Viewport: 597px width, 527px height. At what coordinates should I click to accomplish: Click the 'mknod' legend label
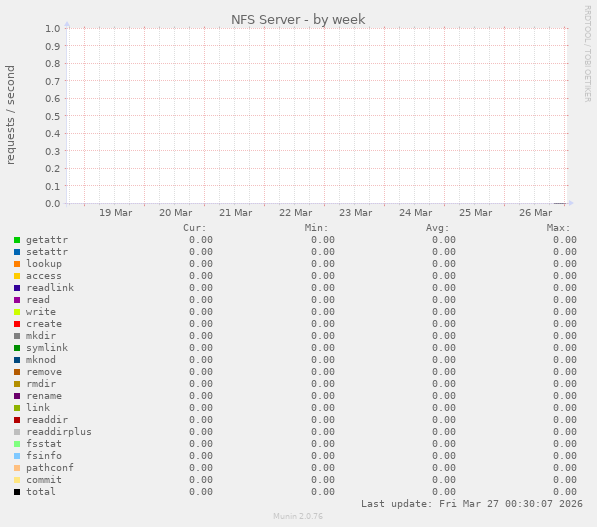(x=41, y=359)
